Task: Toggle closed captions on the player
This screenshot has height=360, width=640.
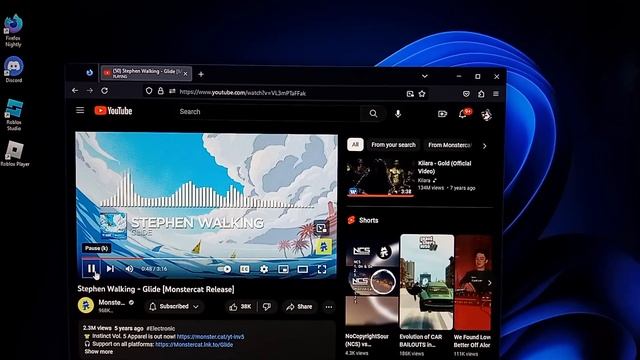Action: pos(244,269)
